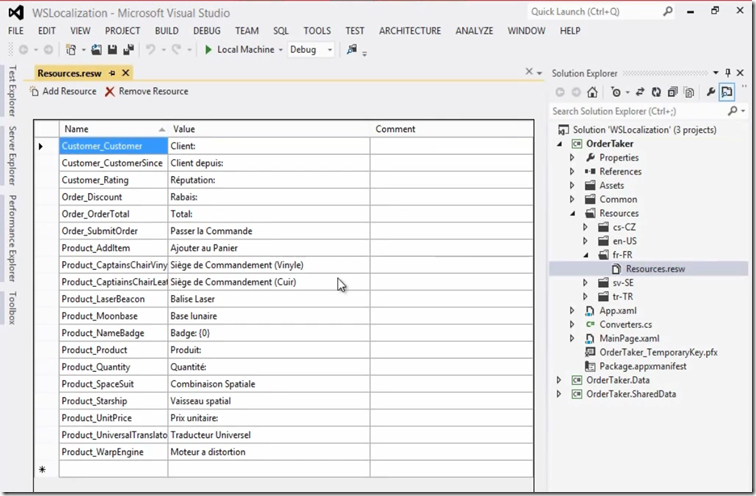Open Solution Explorer window position dropdown

click(x=716, y=73)
